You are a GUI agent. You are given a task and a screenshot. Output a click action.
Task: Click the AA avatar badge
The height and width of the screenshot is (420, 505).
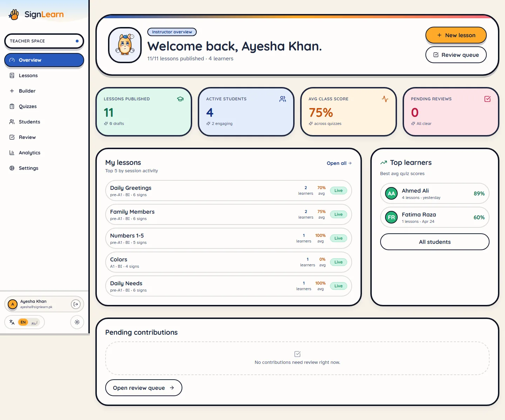(391, 193)
